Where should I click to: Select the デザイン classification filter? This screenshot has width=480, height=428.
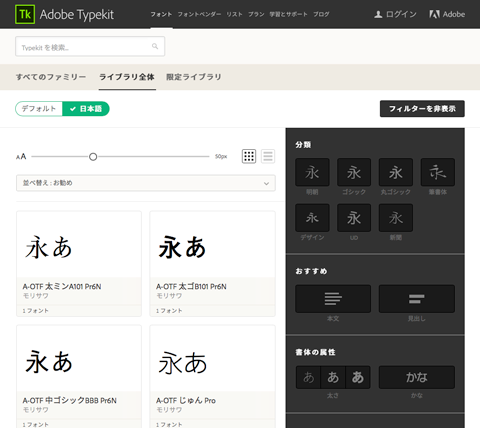tap(312, 218)
